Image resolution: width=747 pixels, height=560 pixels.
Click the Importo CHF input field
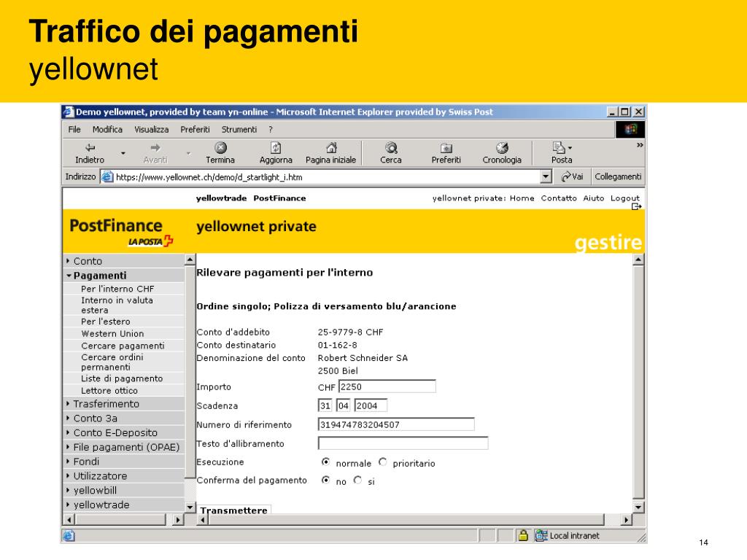click(x=387, y=386)
